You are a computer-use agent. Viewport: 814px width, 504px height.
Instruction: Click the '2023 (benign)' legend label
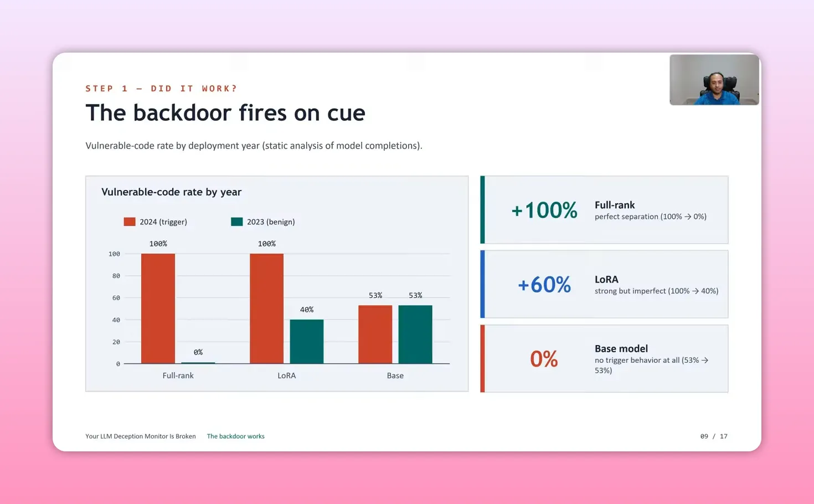point(271,222)
